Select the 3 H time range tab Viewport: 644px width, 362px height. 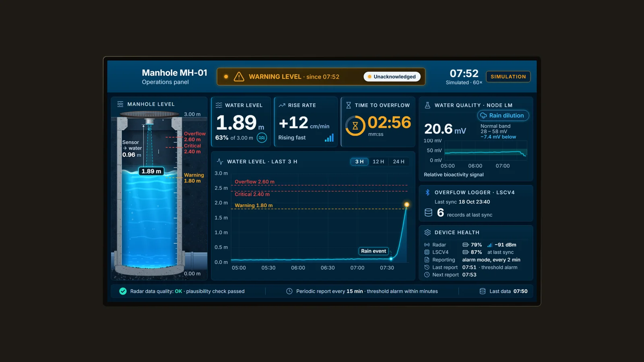coord(359,161)
